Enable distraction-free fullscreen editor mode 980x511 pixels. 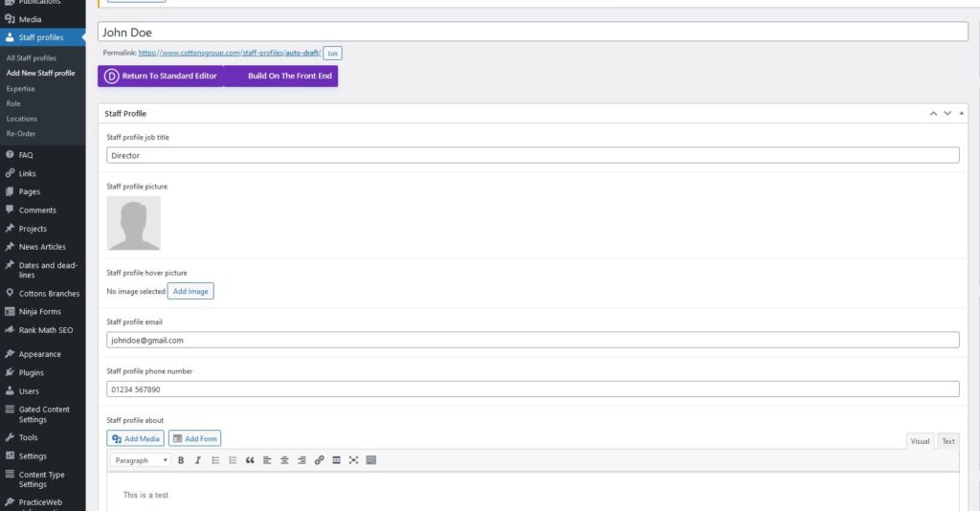[354, 460]
